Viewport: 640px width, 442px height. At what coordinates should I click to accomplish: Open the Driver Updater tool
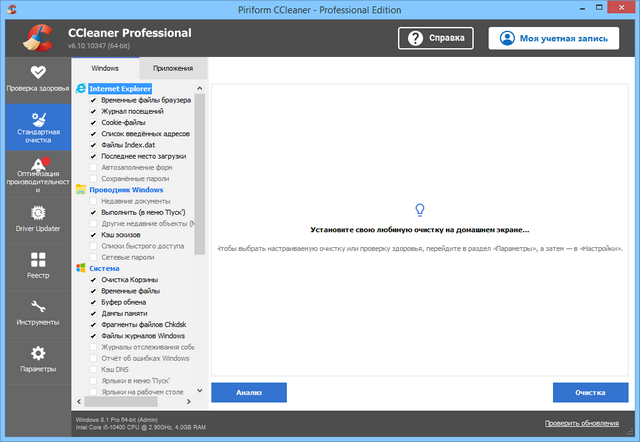point(36,219)
